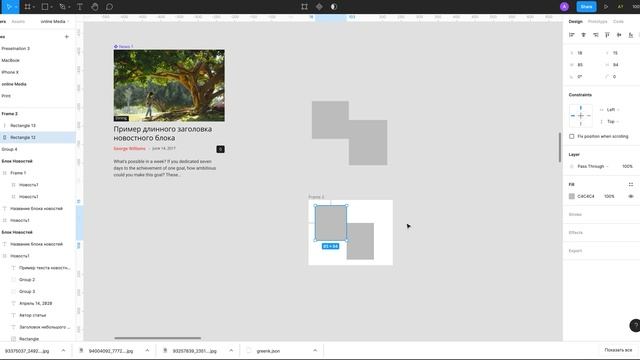Open options for 94004092 jpg download

pyautogui.click(x=147, y=351)
